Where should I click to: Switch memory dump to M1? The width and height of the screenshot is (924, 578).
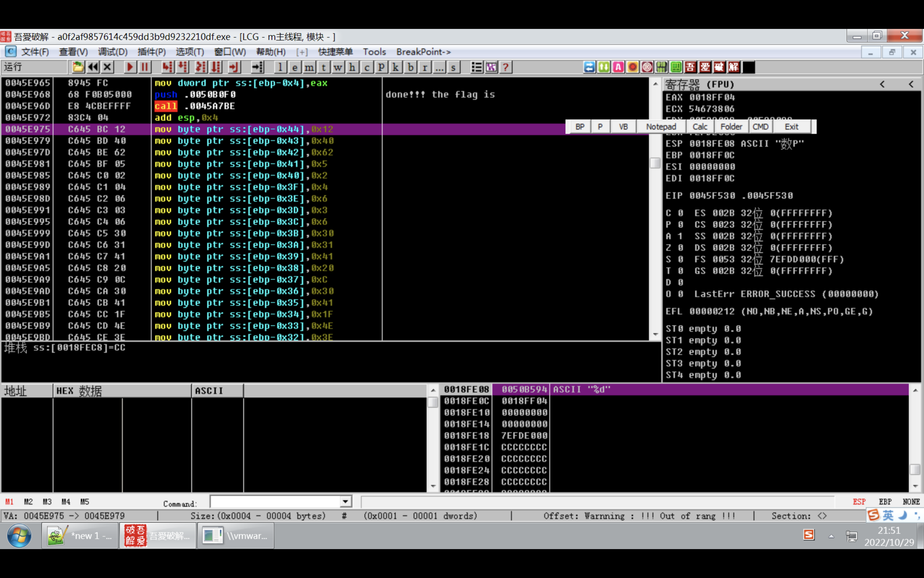coord(9,502)
